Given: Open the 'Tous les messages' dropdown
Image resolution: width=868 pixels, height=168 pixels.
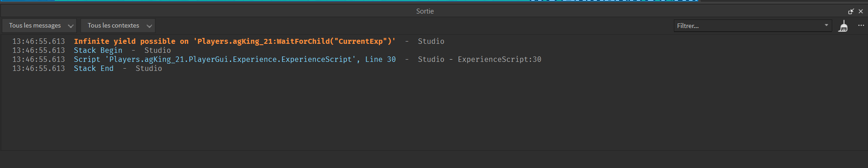Looking at the screenshot, I should tap(39, 26).
